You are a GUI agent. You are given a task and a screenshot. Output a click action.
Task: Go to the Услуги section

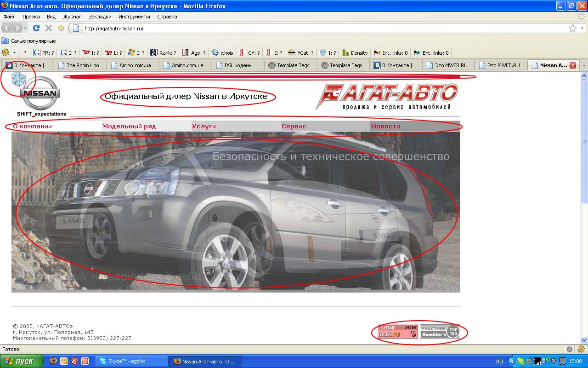[x=204, y=126]
